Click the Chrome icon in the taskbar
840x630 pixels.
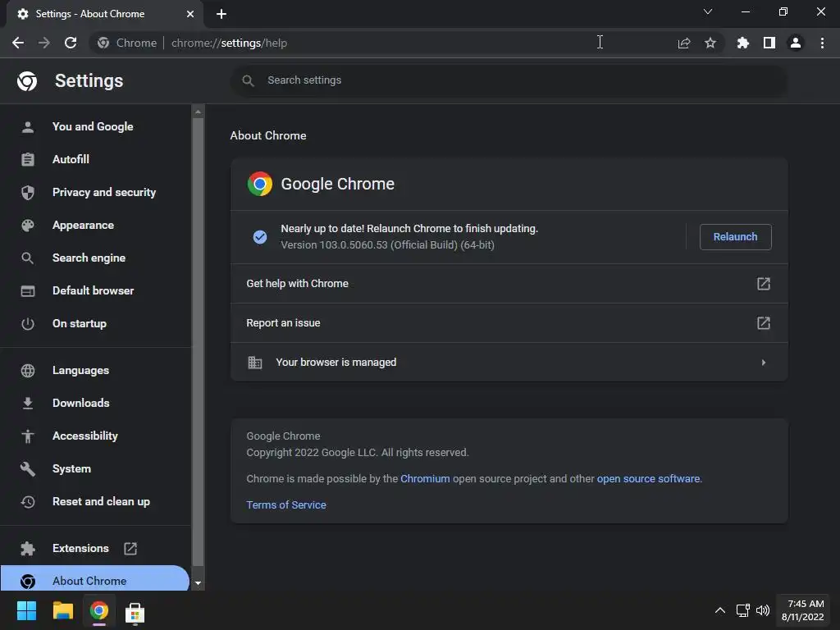[98, 610]
